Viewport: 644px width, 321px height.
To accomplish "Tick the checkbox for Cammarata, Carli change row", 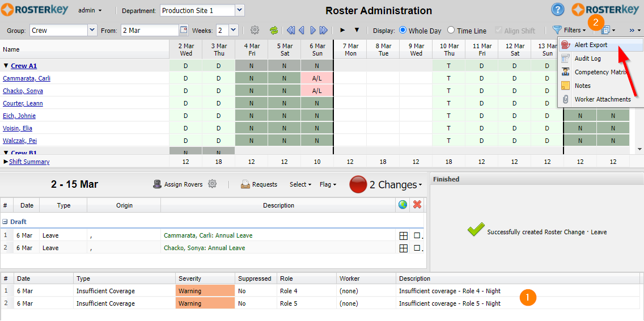I will pos(417,236).
